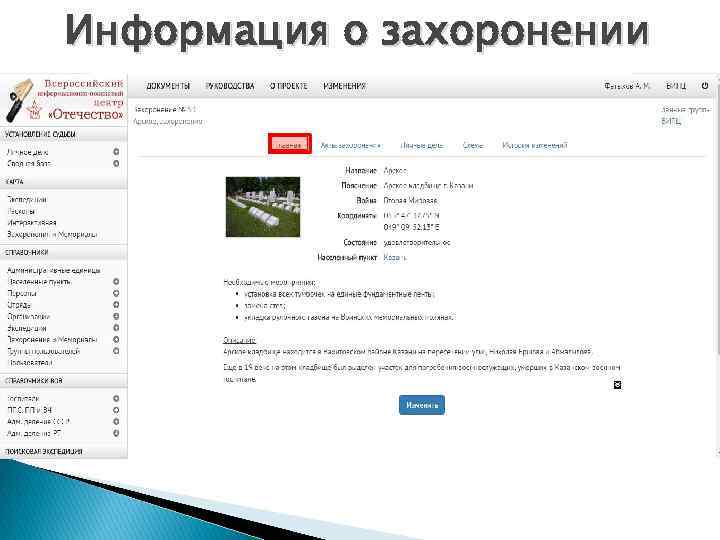Click plus icon beside Группы пользователей

click(x=116, y=351)
